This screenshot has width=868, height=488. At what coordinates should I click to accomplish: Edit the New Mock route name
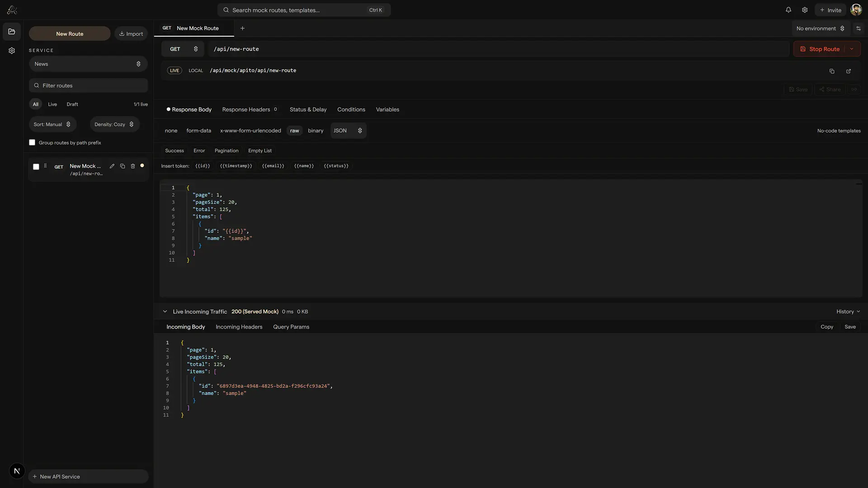tap(112, 166)
